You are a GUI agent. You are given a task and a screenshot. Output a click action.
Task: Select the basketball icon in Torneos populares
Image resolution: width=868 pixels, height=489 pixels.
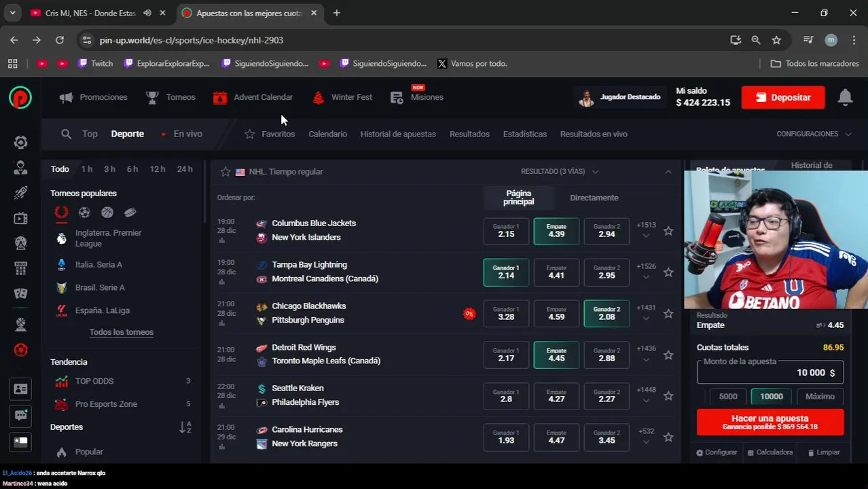pyautogui.click(x=107, y=213)
